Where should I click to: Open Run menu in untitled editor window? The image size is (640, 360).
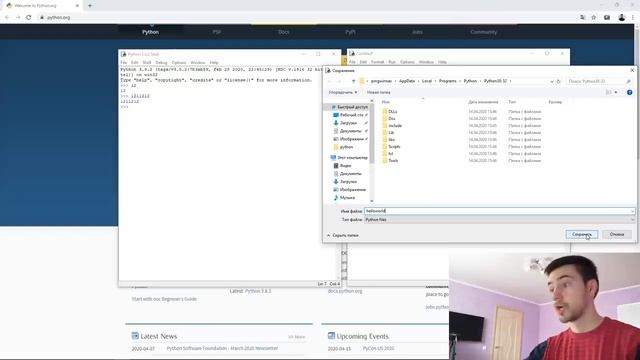392,62
